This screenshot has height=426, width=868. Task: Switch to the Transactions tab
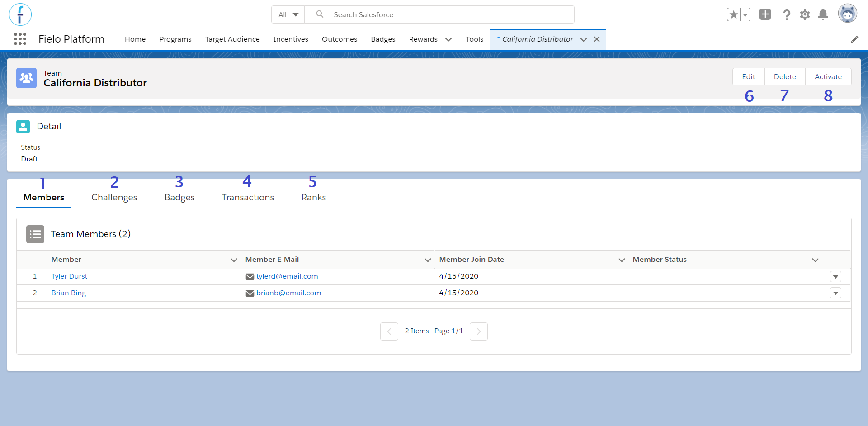point(248,197)
